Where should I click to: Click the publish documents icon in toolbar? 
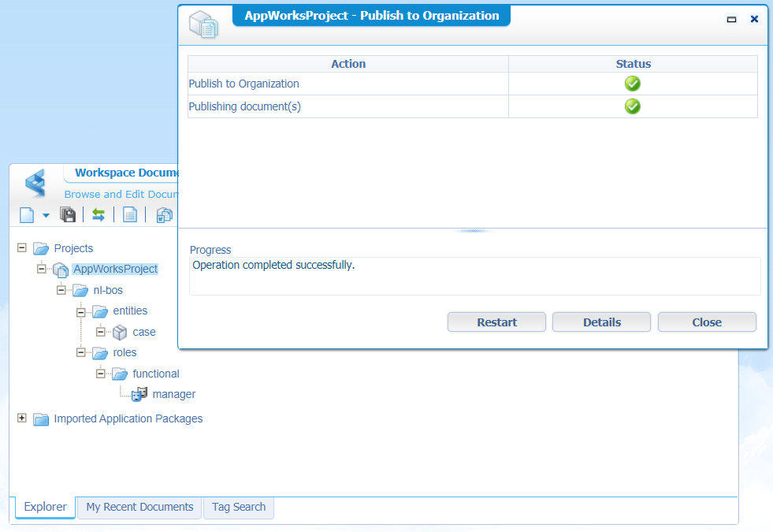(x=164, y=214)
